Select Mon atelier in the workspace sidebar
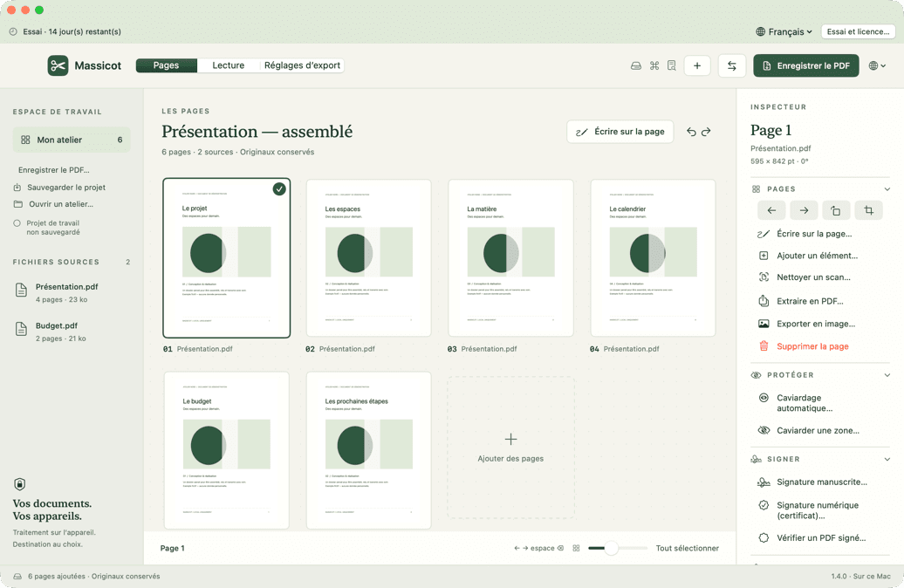904x588 pixels. (72, 140)
